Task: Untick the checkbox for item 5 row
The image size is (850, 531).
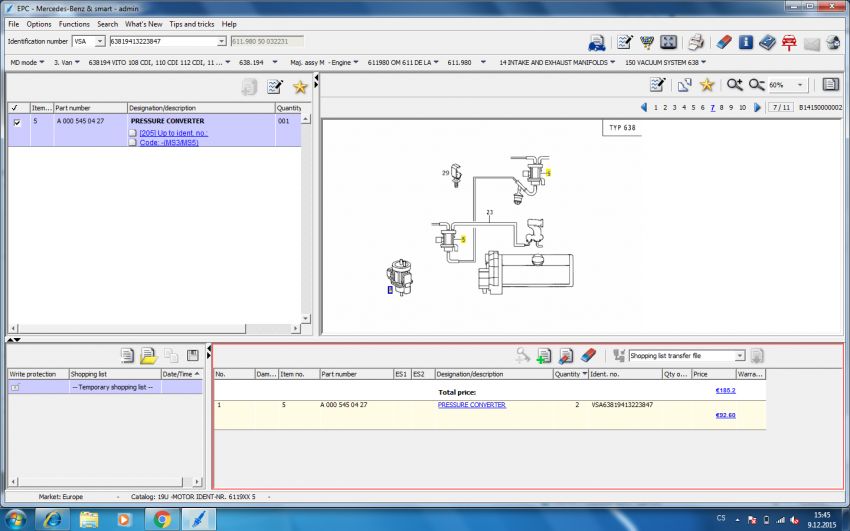Action: (x=17, y=122)
